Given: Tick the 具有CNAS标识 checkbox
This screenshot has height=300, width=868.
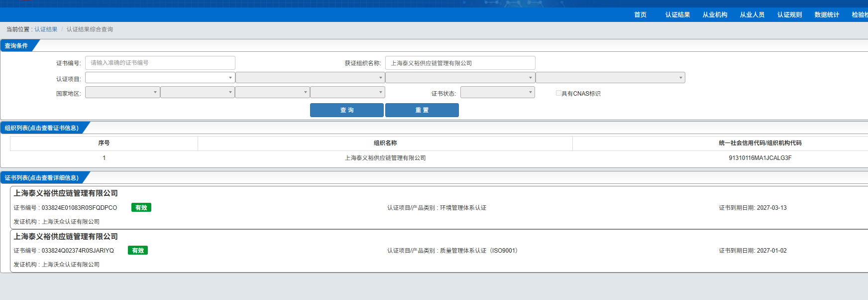Looking at the screenshot, I should pyautogui.click(x=558, y=93).
